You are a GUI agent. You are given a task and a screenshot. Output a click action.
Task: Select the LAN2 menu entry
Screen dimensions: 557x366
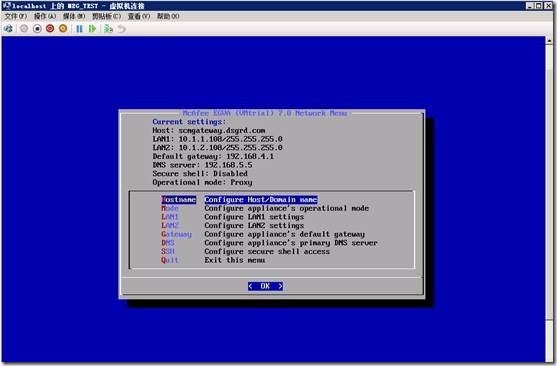point(170,225)
